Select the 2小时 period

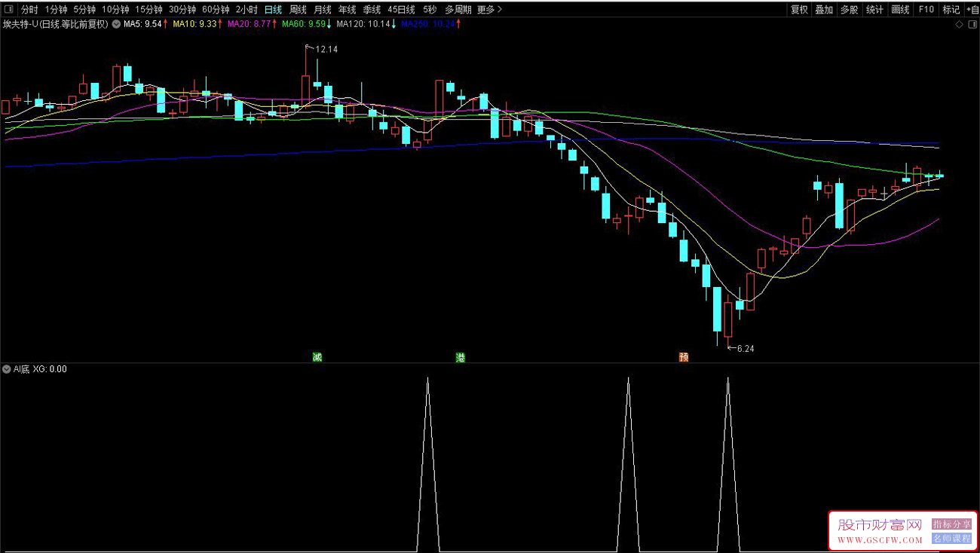(247, 10)
